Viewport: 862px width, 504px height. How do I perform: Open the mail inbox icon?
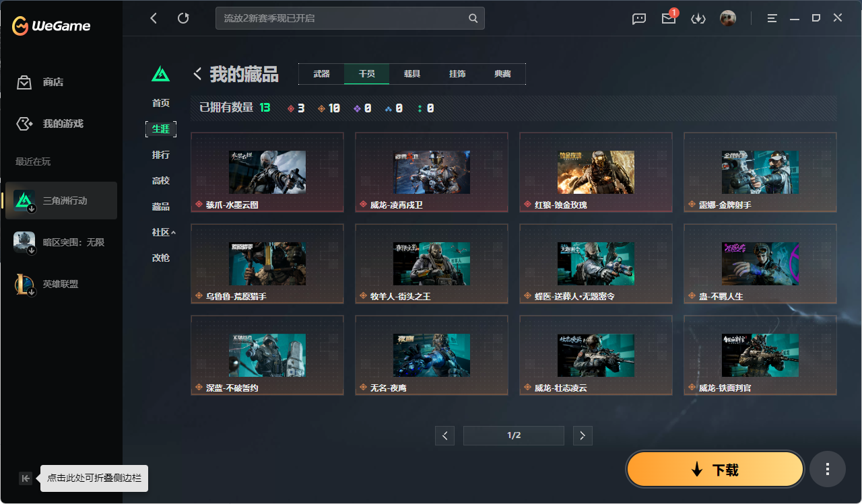click(x=669, y=19)
